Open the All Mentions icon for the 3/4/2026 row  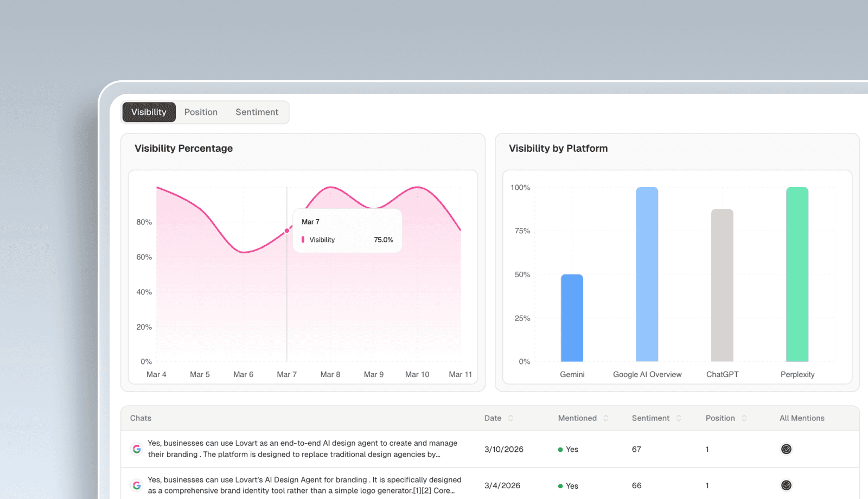coord(786,485)
